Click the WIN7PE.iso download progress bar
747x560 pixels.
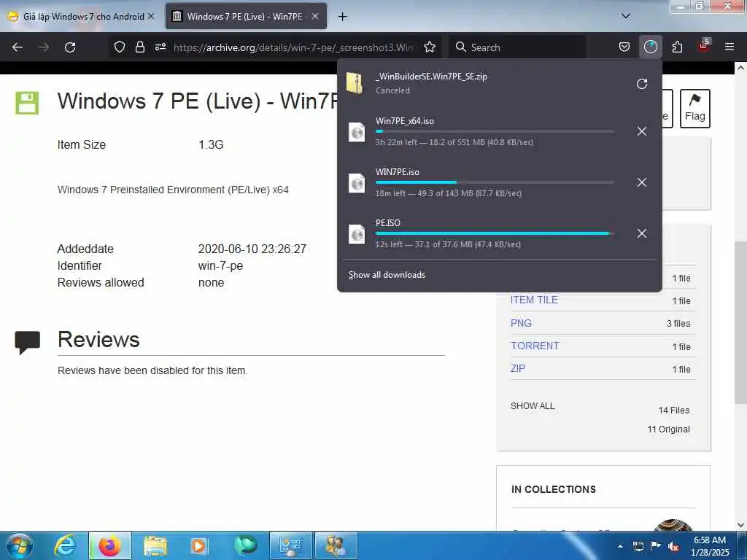[495, 182]
